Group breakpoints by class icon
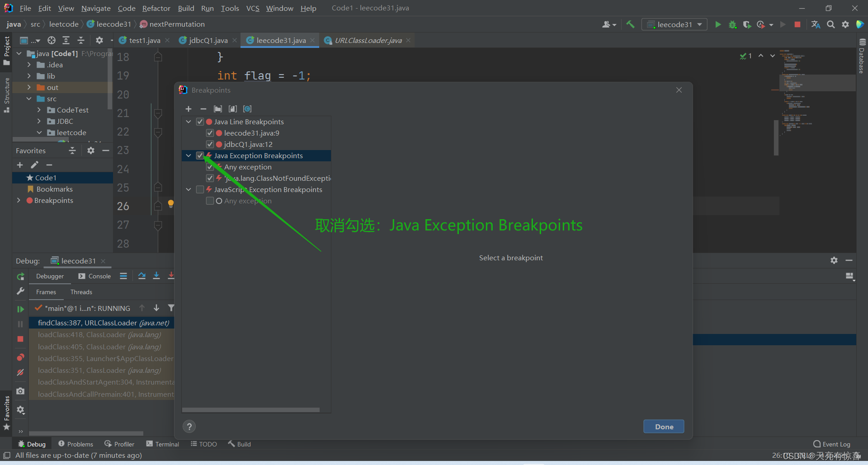This screenshot has width=868, height=465. (247, 109)
